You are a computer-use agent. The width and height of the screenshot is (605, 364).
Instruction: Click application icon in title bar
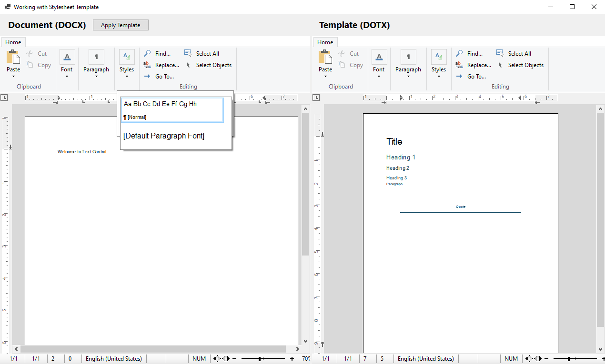7,7
